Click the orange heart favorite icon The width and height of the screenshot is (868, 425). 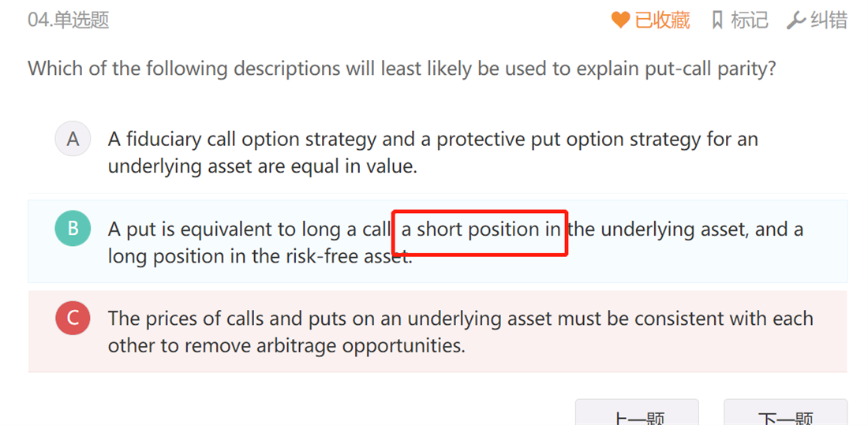tap(620, 20)
